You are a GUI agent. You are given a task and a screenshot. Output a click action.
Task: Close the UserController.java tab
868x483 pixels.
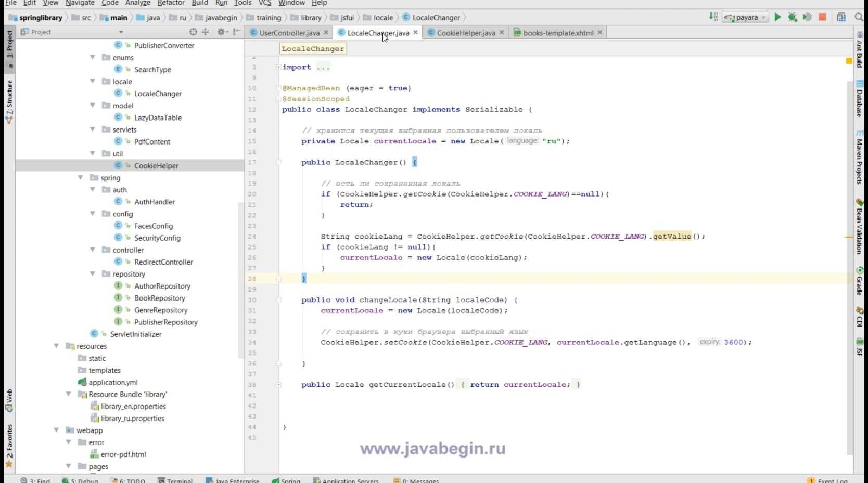pos(326,32)
